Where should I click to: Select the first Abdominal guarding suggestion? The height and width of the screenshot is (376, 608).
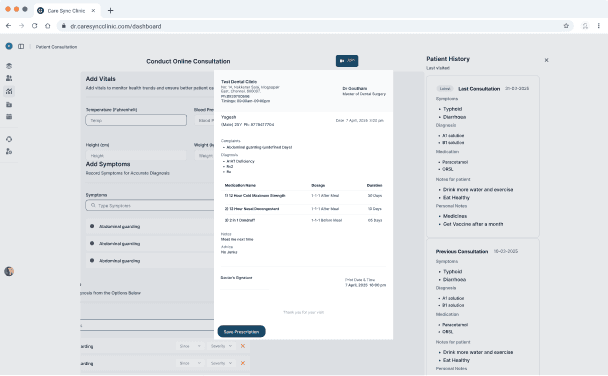point(150,226)
